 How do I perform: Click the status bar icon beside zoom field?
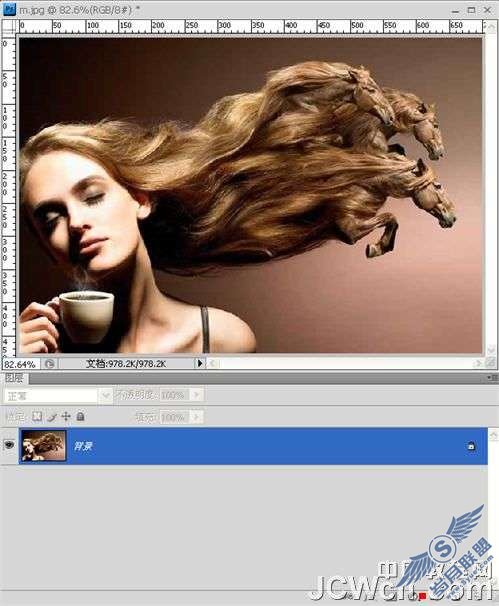tap(49, 364)
